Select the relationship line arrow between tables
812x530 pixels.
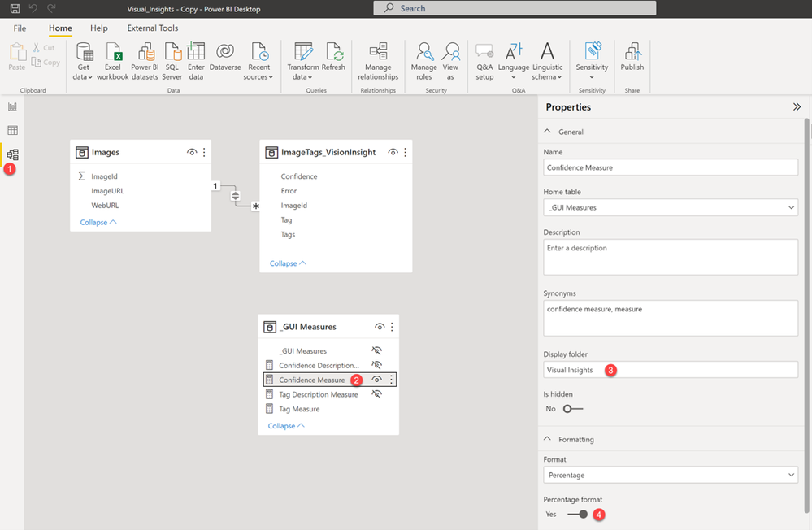point(236,196)
